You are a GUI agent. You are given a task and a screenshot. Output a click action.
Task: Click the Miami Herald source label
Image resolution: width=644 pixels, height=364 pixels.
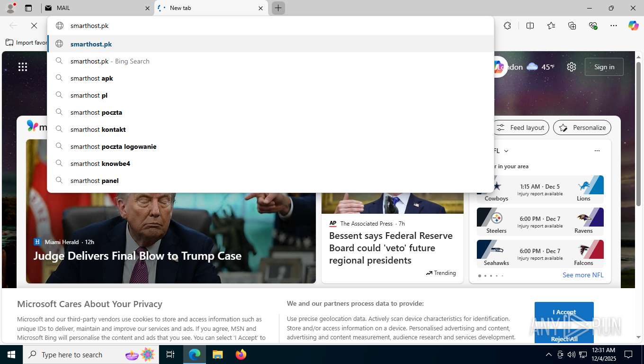62,242
